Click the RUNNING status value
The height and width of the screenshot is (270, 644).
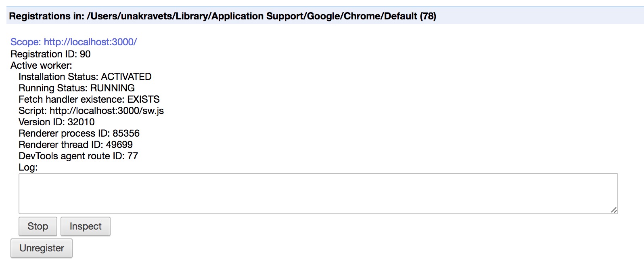[113, 88]
